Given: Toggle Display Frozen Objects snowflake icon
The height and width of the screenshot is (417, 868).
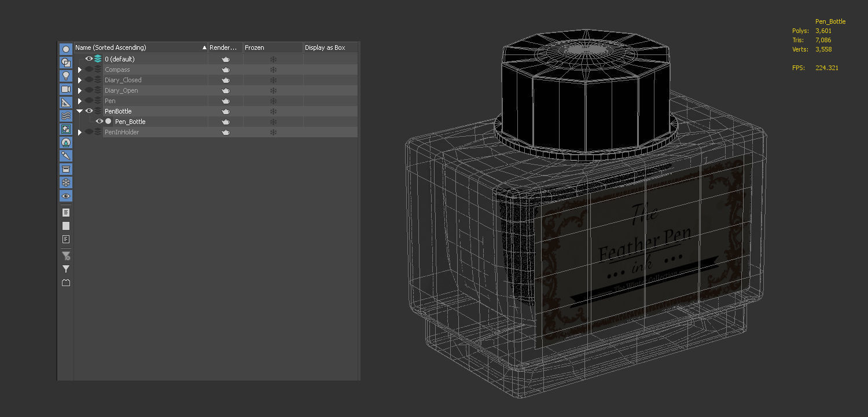Looking at the screenshot, I should 66,182.
